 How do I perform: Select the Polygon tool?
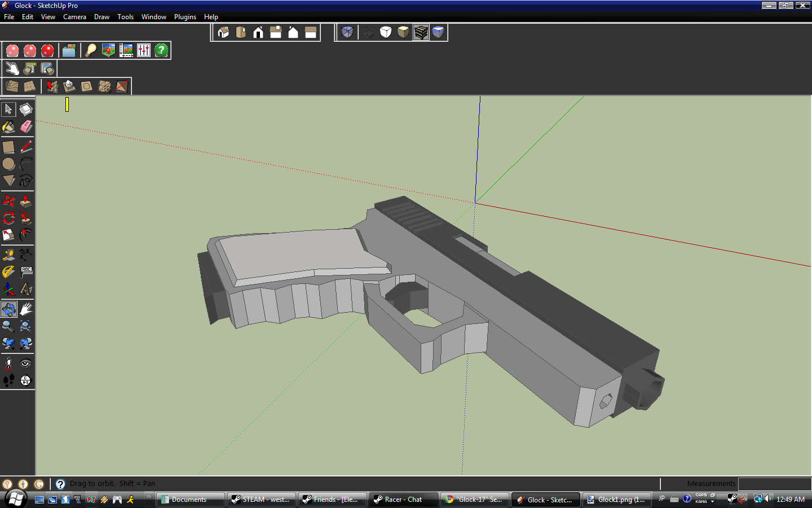pyautogui.click(x=8, y=181)
